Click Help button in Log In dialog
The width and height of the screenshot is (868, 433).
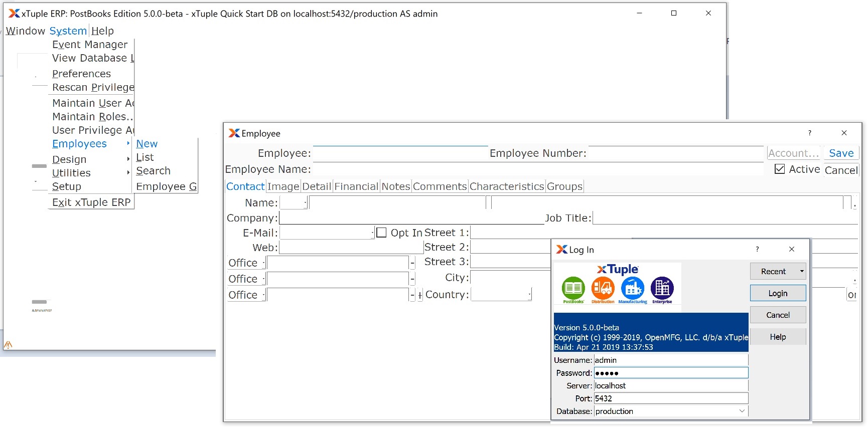pyautogui.click(x=778, y=337)
